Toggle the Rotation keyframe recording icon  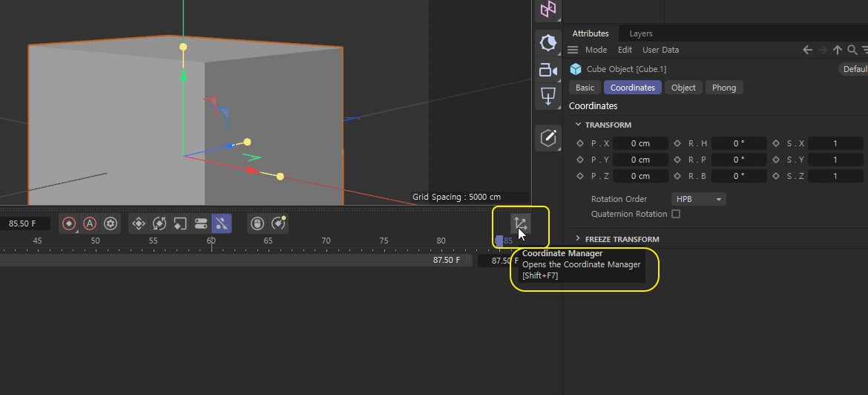160,223
